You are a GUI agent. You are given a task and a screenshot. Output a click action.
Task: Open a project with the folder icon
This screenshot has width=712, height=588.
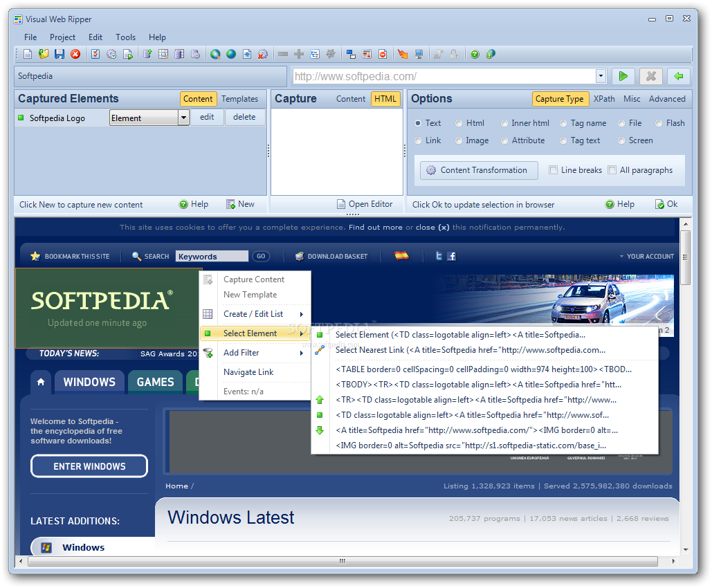pyautogui.click(x=44, y=54)
